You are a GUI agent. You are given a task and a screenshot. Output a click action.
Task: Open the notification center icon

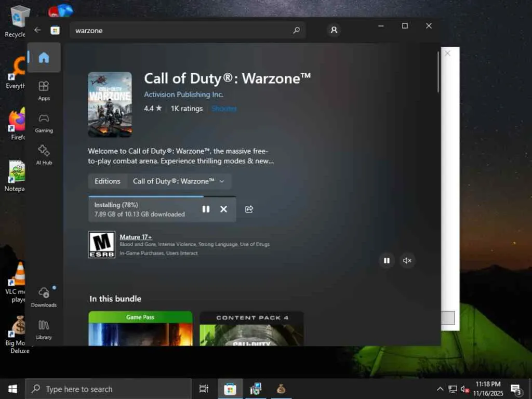[516, 389]
